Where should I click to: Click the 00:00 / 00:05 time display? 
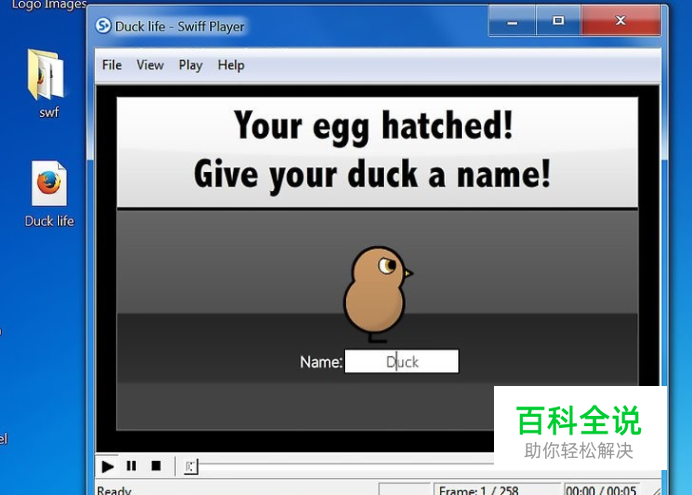point(601,490)
